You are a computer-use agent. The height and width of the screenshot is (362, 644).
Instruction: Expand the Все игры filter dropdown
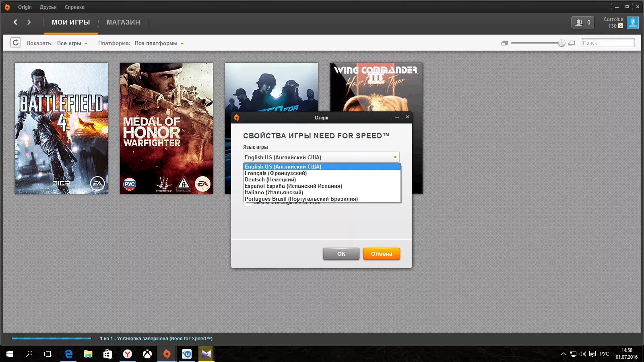72,43
